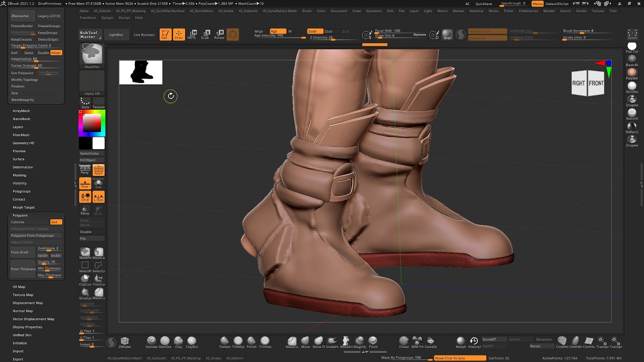Screen dimensions: 644x362
Task: Toggle L.Sym local symmetry
Action: pos(99,197)
